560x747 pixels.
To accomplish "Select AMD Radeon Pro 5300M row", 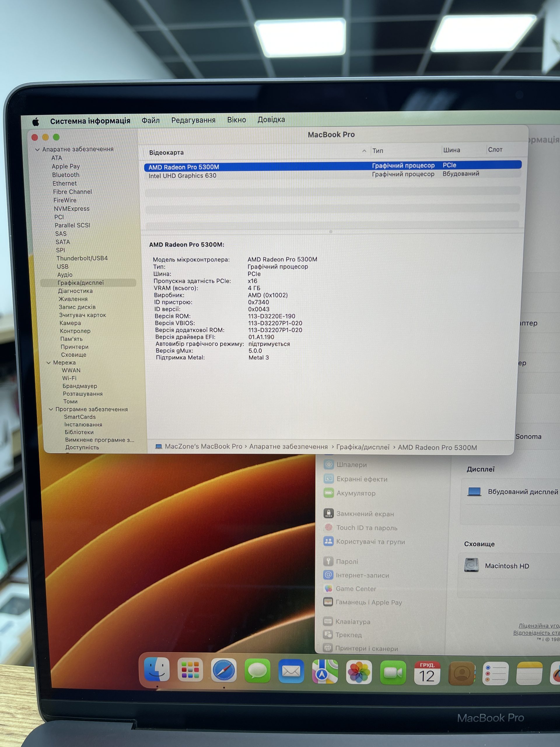I will [x=332, y=166].
